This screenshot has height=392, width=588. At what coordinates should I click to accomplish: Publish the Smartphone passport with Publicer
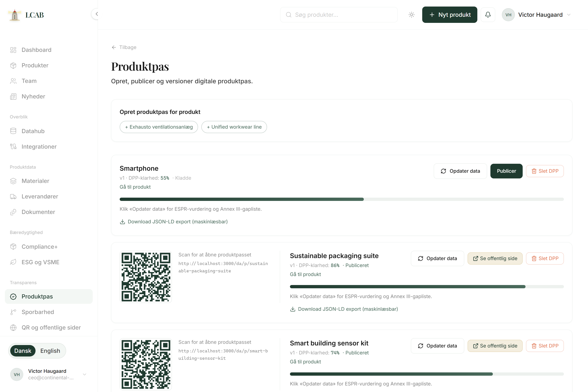(506, 171)
